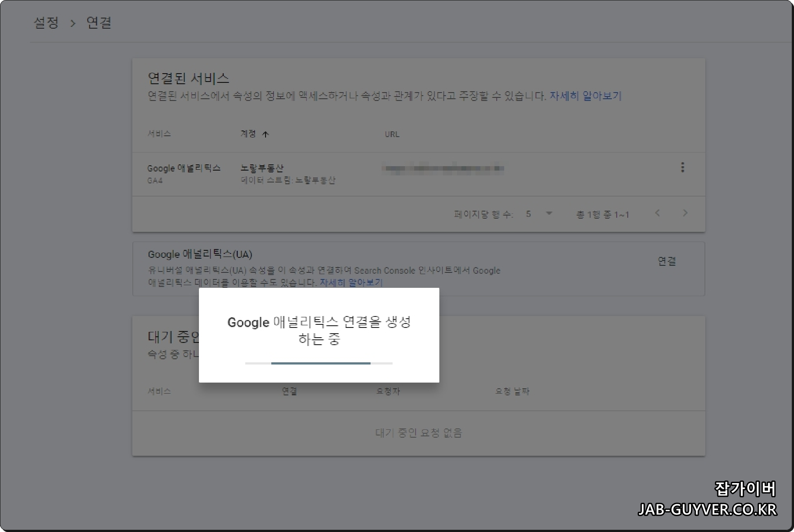Click the URL column header
794x532 pixels.
pyautogui.click(x=392, y=134)
